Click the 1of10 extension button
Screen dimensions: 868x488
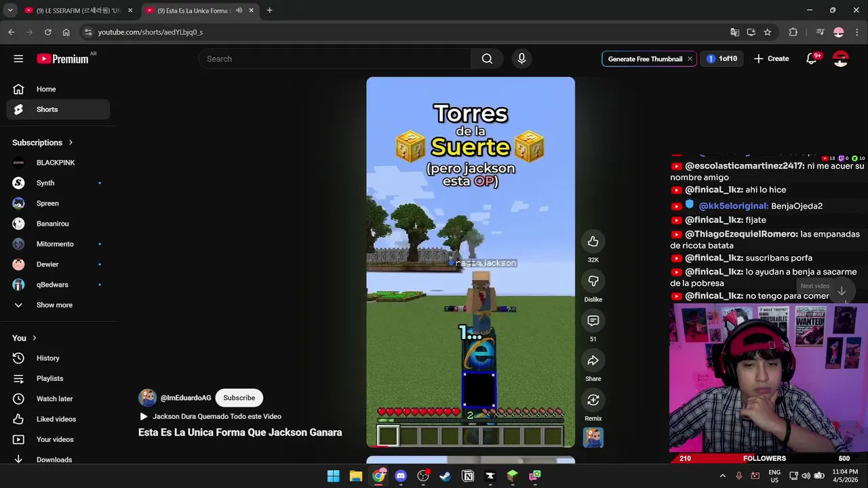(722, 59)
